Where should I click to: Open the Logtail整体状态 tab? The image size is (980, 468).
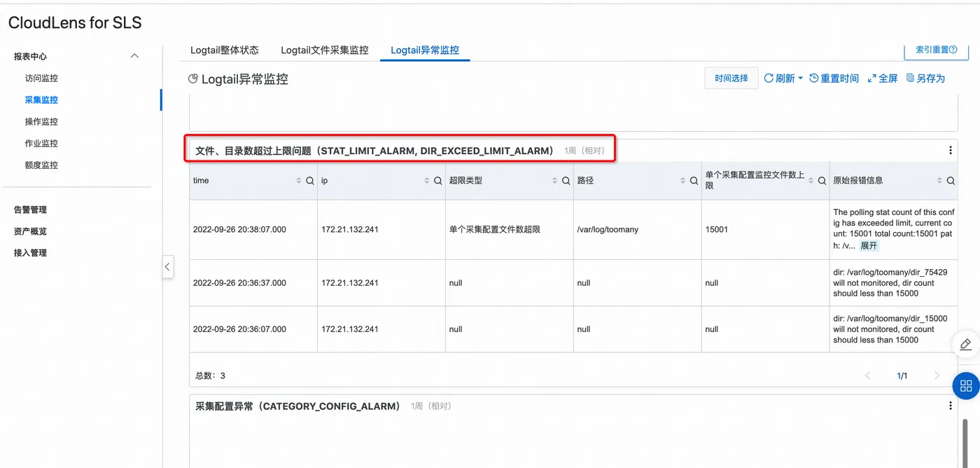click(x=225, y=50)
